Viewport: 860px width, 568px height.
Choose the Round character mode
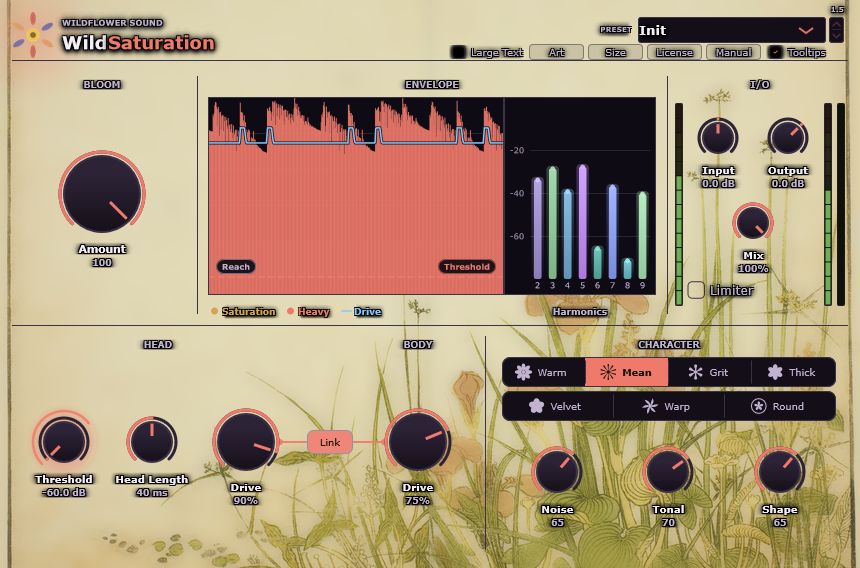[x=780, y=406]
